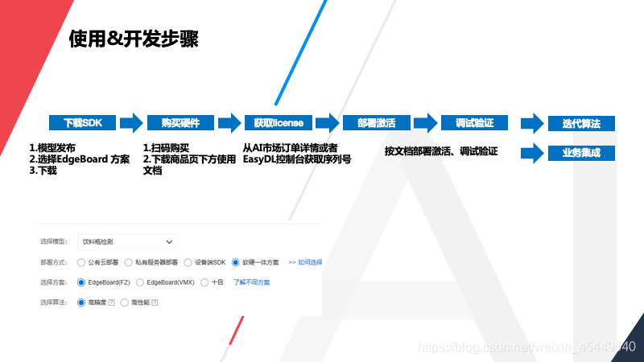Viewport: 644px width, 362px height.
Task: Open the 如何选择 link
Action: coord(305,262)
